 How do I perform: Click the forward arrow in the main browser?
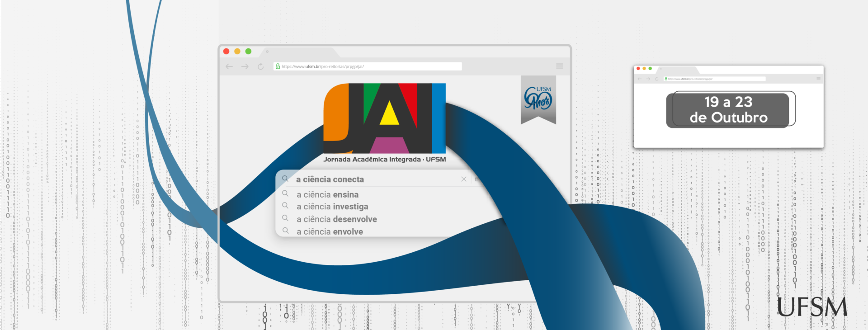tap(245, 66)
